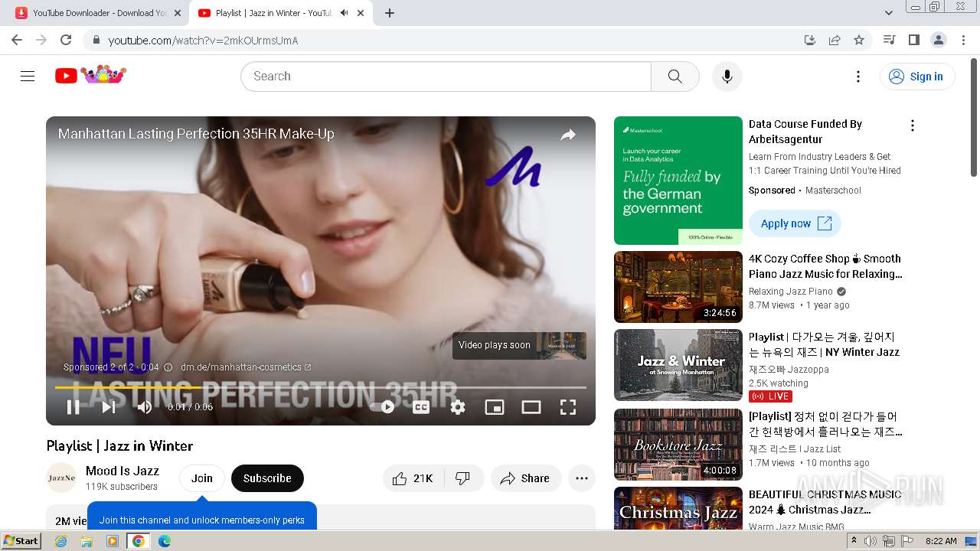Skip to next video with Next button

109,407
